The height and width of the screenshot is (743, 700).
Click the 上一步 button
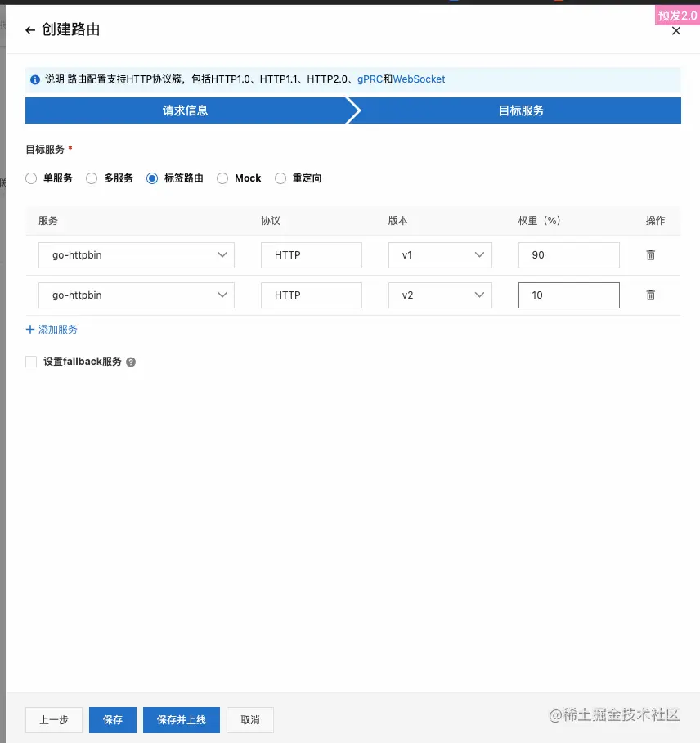(x=54, y=720)
